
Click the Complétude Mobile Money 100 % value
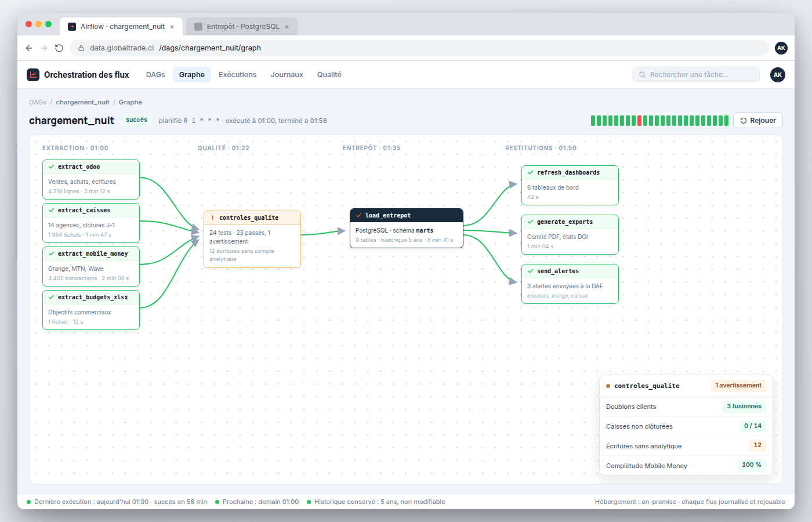[752, 465]
